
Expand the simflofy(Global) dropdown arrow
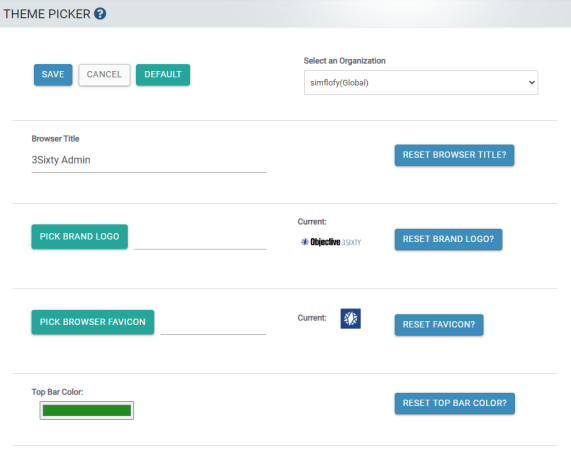click(x=532, y=83)
